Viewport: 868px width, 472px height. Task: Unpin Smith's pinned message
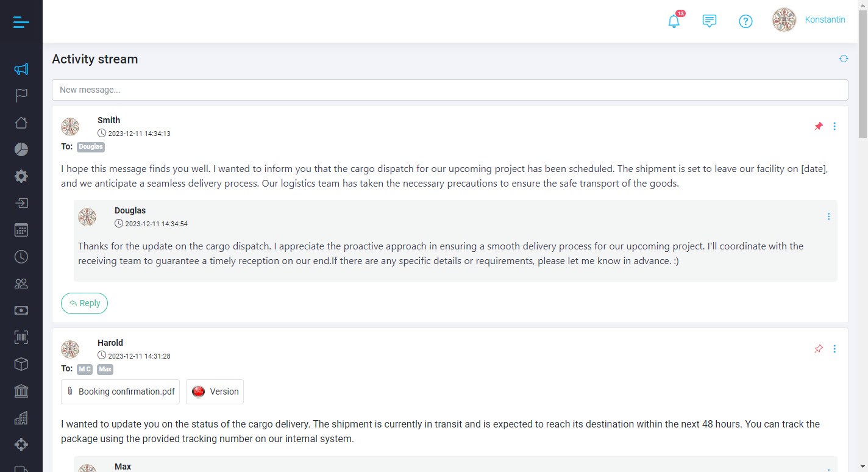tap(819, 126)
